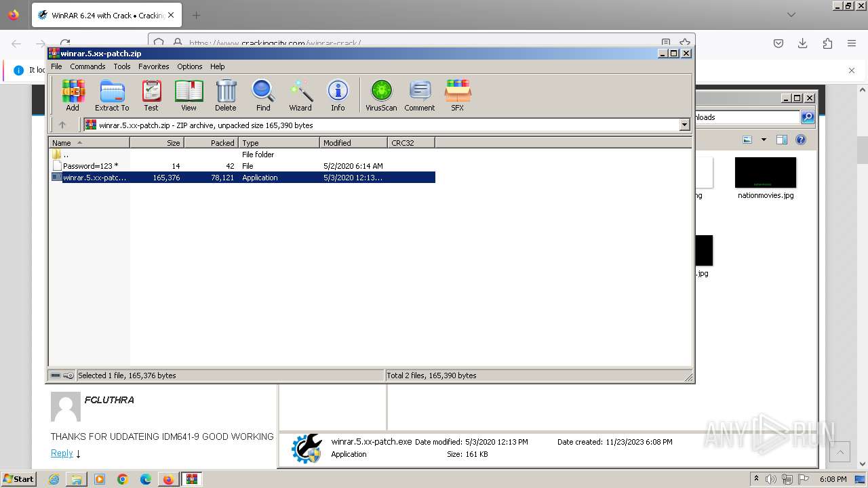Open Microsoft Edge from the taskbar
The image size is (868, 488).
pos(146,479)
